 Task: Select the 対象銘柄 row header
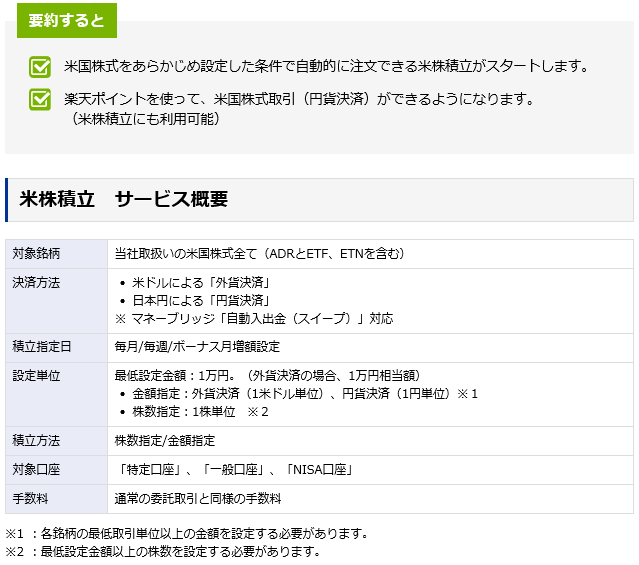[x=36, y=254]
